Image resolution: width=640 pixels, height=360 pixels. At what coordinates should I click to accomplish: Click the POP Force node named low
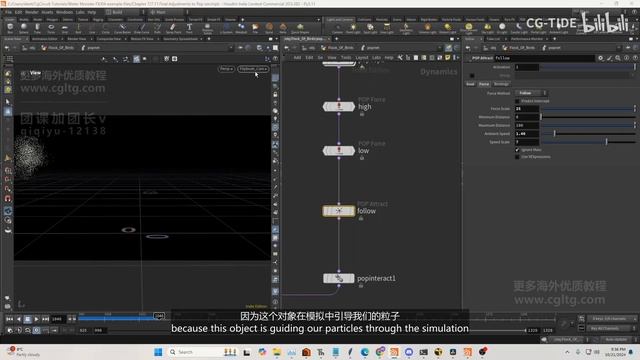click(x=339, y=151)
